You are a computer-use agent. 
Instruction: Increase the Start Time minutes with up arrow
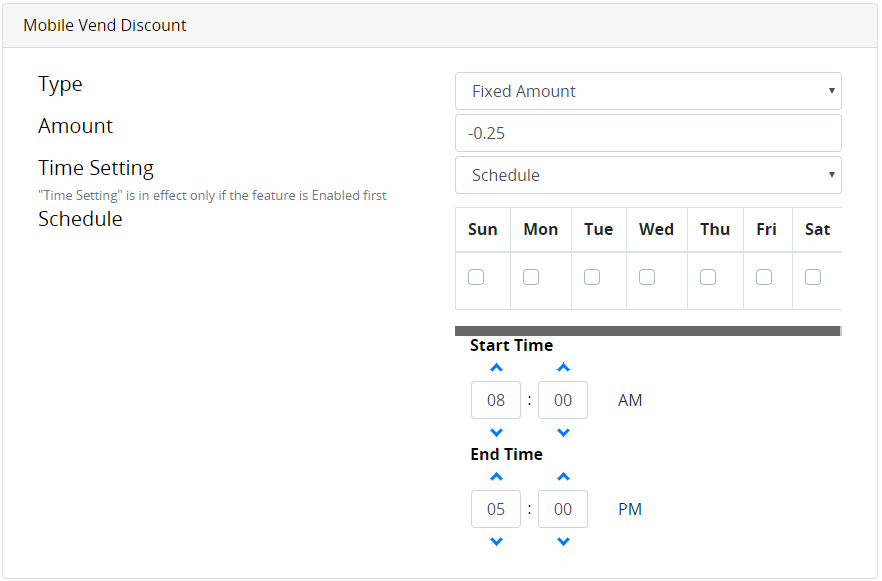[563, 368]
